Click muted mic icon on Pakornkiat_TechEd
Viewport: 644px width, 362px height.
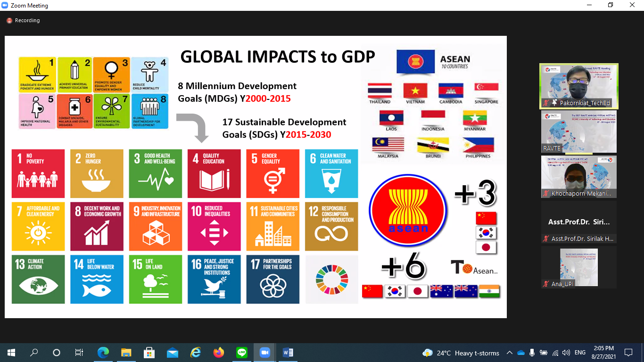[546, 103]
